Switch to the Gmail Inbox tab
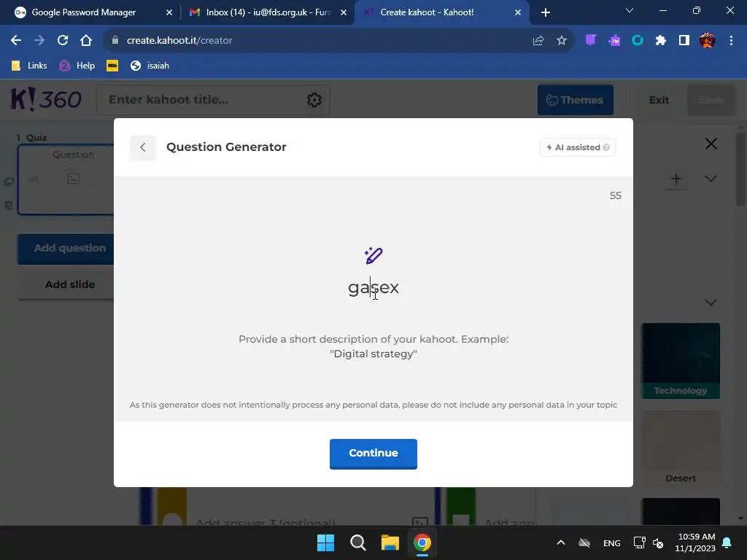The width and height of the screenshot is (747, 560). (x=268, y=12)
